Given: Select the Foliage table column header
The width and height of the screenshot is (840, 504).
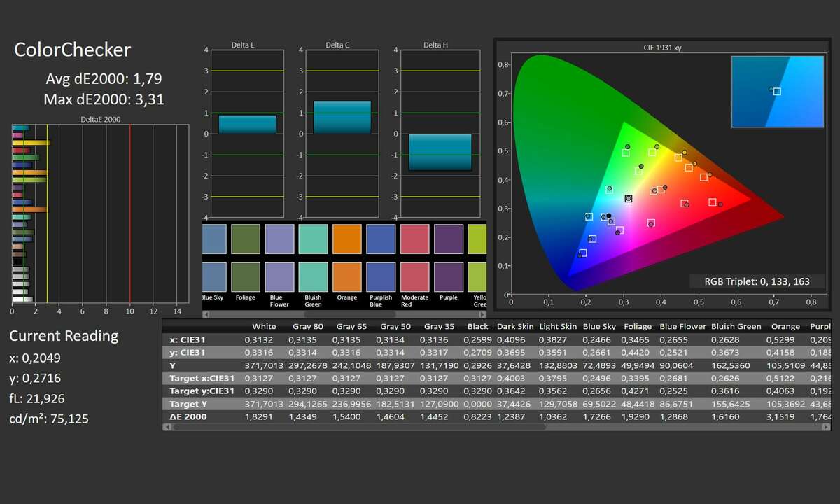Looking at the screenshot, I should point(637,326).
